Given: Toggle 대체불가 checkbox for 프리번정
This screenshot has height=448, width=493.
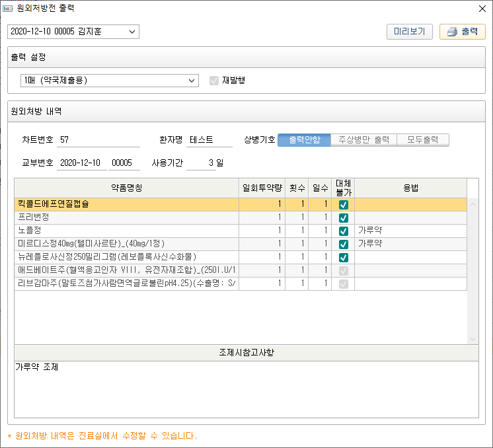Looking at the screenshot, I should (x=343, y=218).
